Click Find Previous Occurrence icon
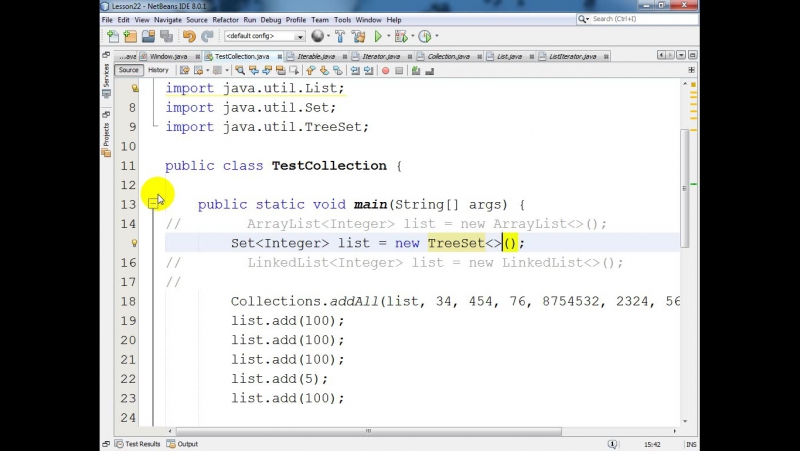 254,70
